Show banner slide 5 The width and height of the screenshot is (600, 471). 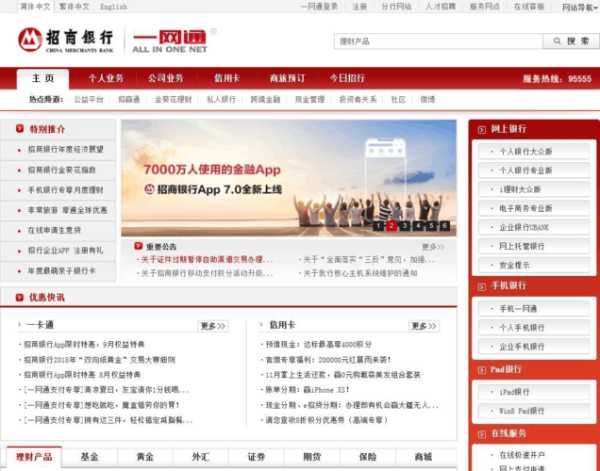point(432,226)
